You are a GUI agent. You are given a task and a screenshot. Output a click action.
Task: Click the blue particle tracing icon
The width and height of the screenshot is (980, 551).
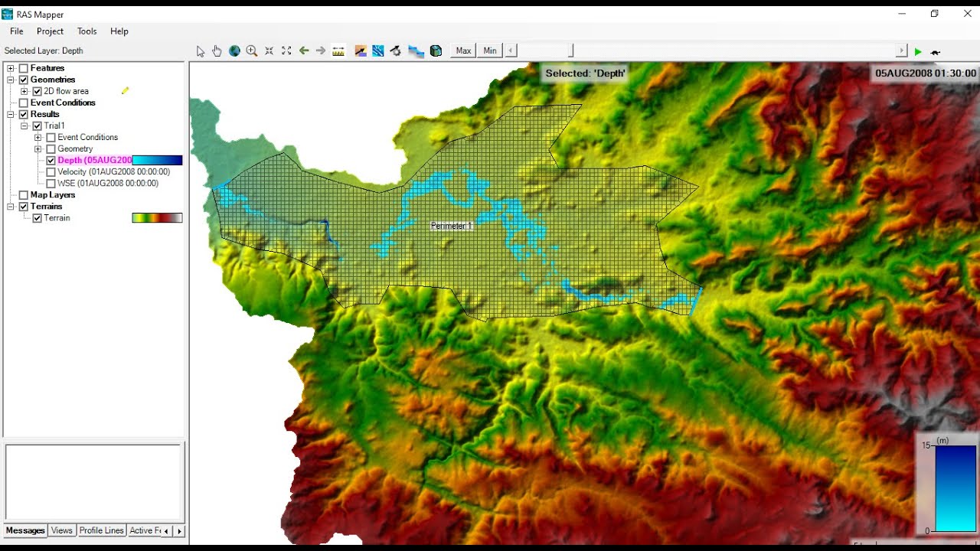point(378,51)
